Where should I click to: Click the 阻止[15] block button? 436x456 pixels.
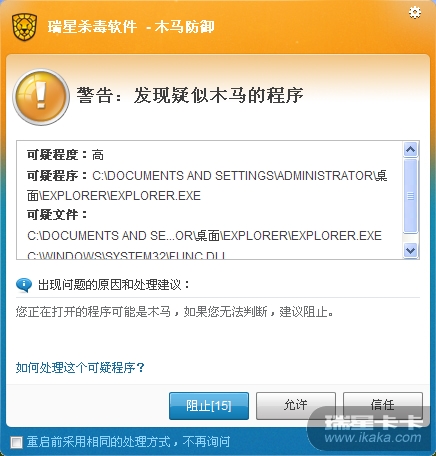point(209,406)
